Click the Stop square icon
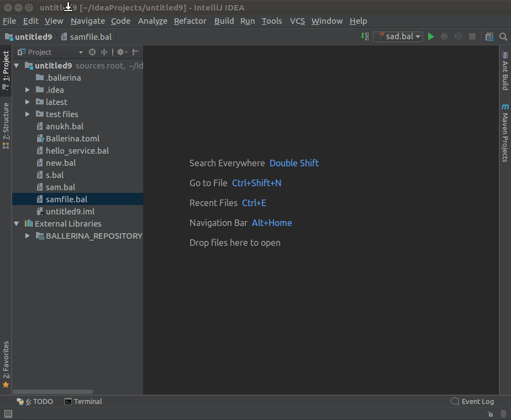Viewport: 511px width, 420px height. tap(472, 36)
